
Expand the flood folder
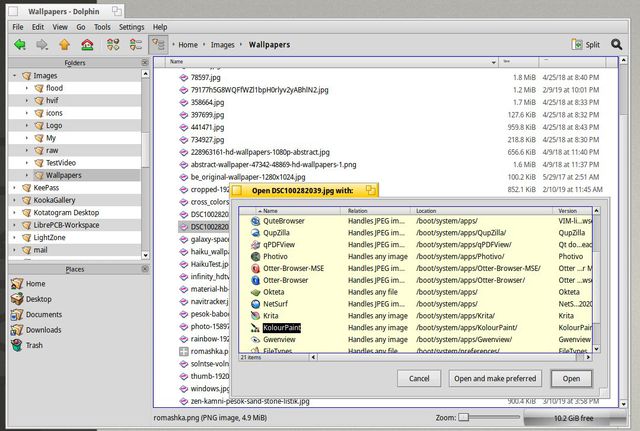[27, 88]
